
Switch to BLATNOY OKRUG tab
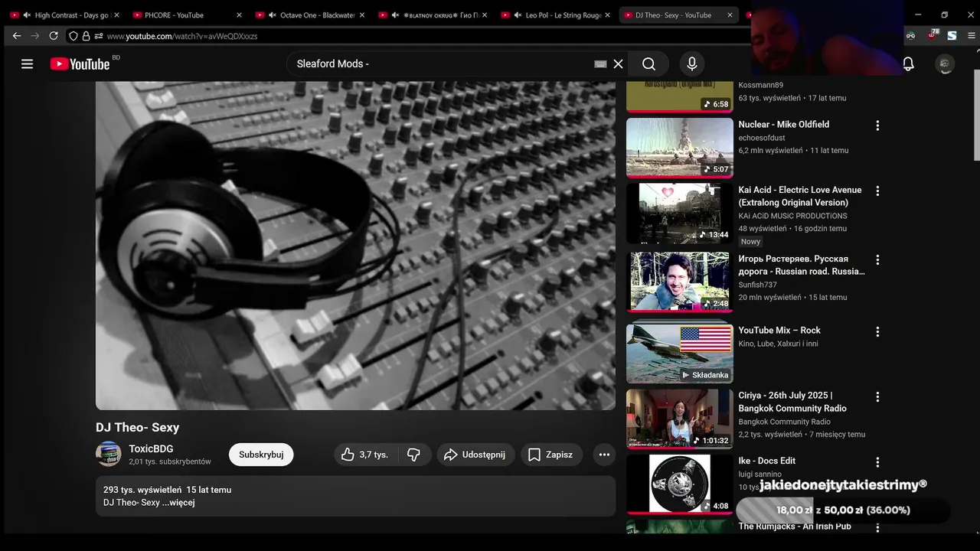pyautogui.click(x=433, y=15)
